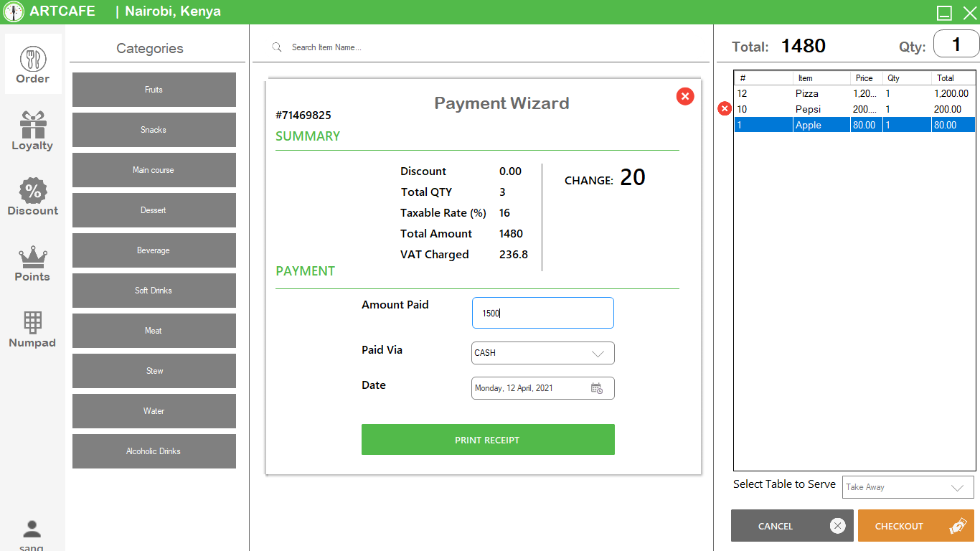
Task: Open the Loyalty gift icon
Action: click(32, 126)
